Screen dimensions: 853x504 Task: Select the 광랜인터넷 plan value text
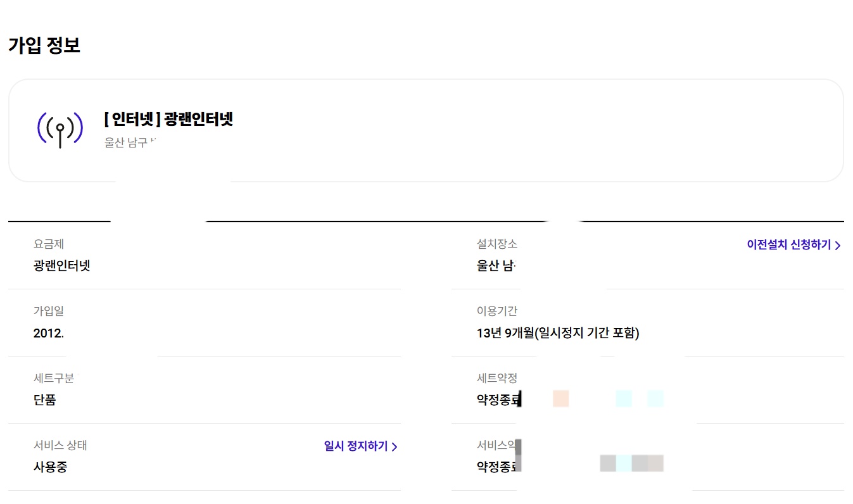pyautogui.click(x=62, y=266)
